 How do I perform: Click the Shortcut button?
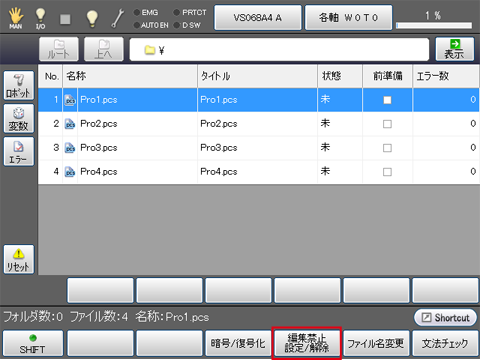445,318
